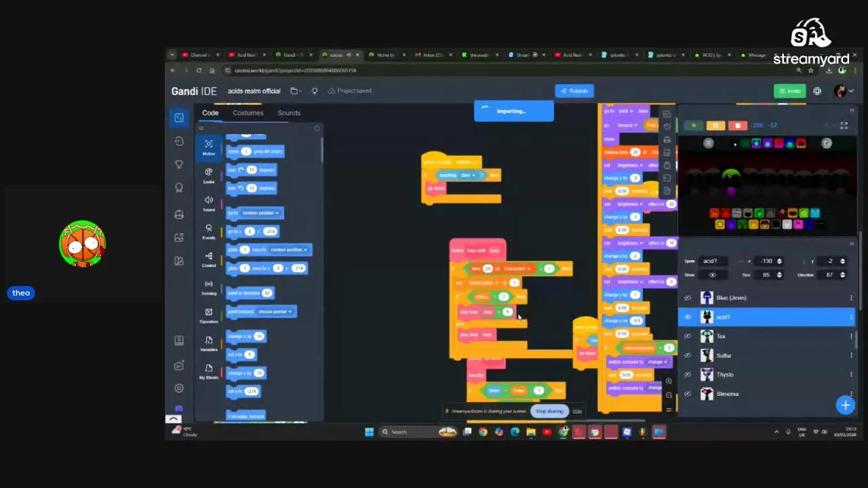Toggle visibility of Tox sprite

688,336
